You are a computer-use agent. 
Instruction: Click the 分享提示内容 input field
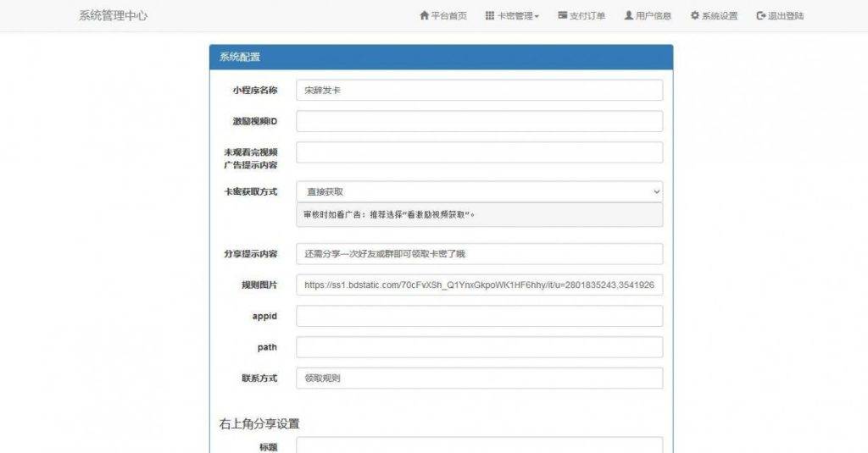click(x=480, y=254)
